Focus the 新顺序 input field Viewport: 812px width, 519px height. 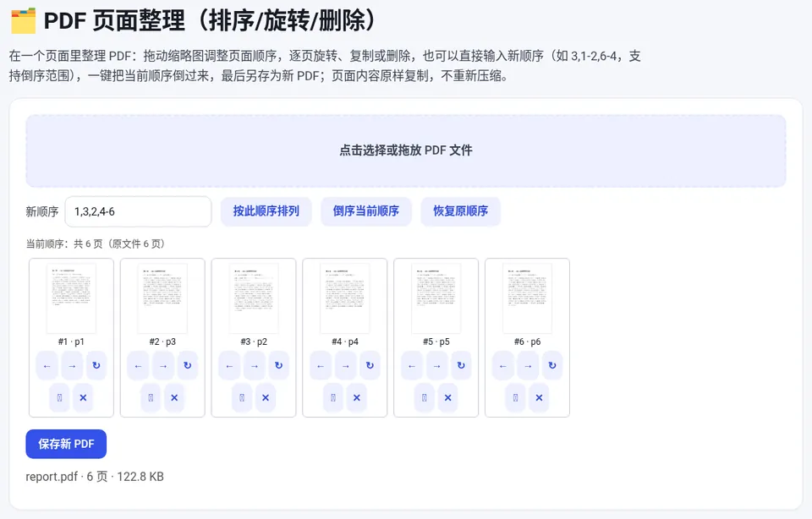pyautogui.click(x=138, y=211)
